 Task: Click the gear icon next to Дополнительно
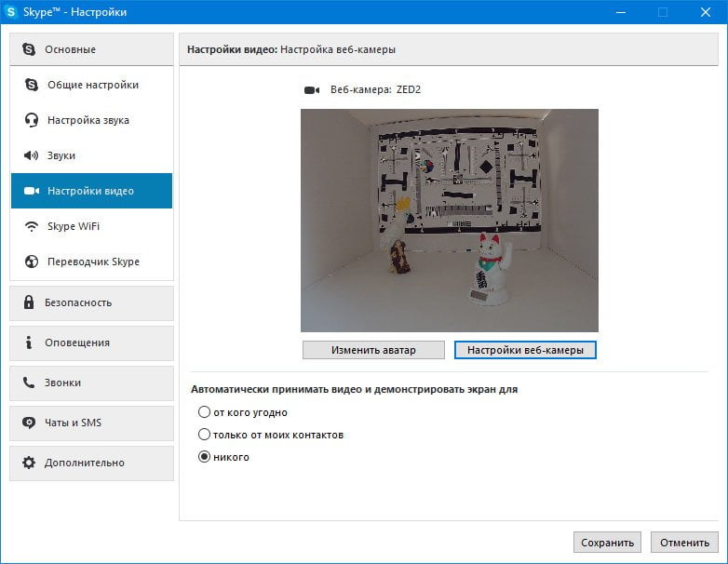point(29,463)
